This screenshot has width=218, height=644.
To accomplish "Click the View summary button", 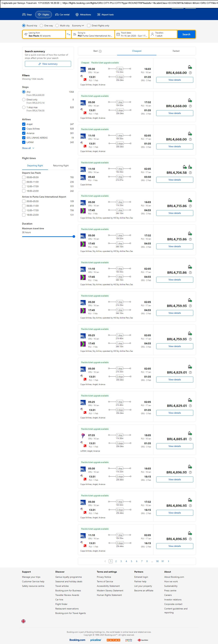I will (48, 64).
